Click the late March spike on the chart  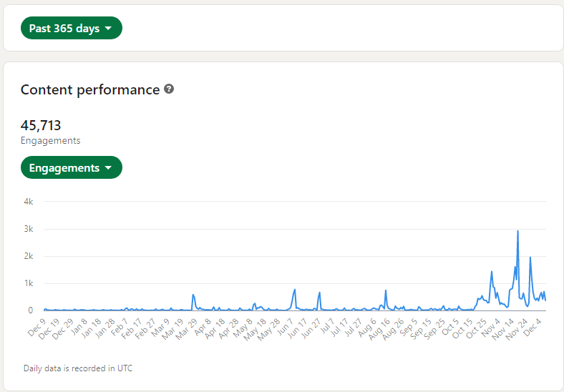point(193,295)
